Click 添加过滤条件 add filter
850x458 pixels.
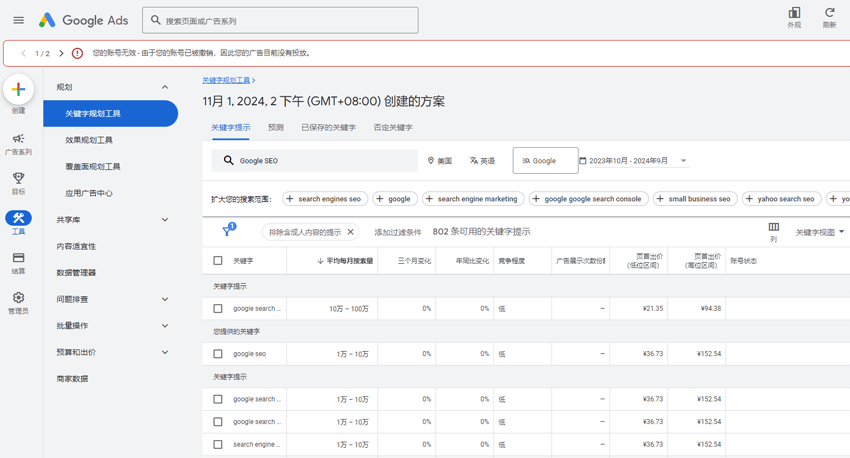click(398, 232)
